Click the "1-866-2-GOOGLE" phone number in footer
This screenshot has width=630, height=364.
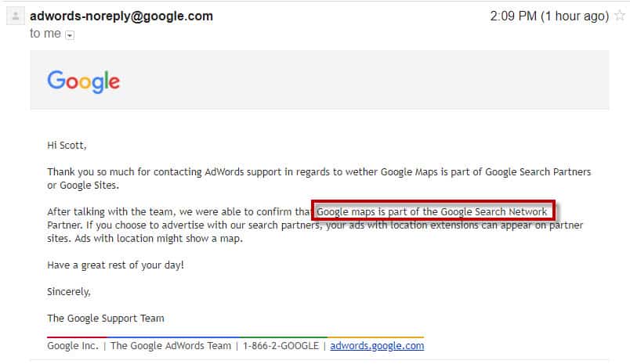click(281, 345)
